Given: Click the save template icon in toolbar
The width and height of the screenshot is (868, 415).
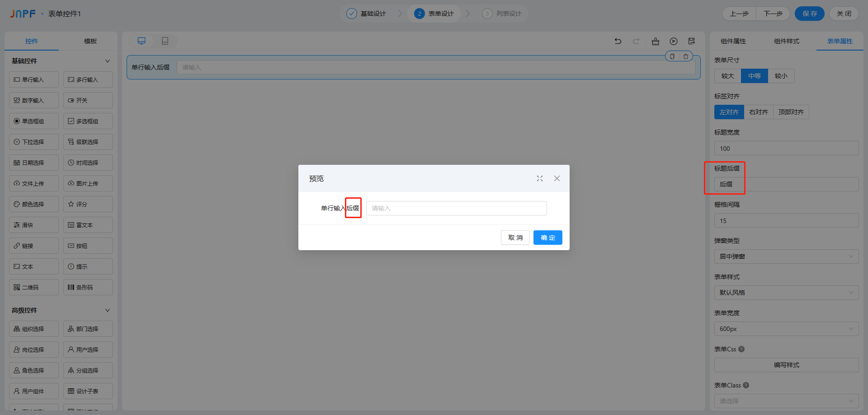Looking at the screenshot, I should (692, 41).
